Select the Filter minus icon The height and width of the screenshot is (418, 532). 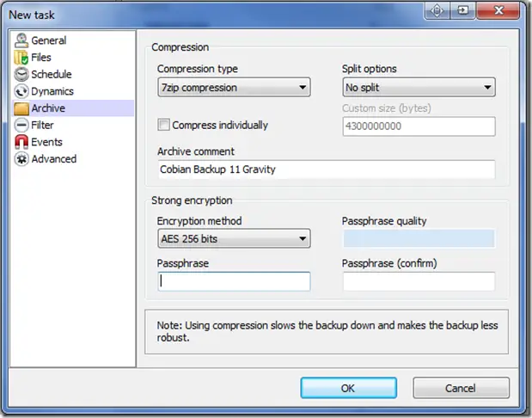tap(21, 125)
